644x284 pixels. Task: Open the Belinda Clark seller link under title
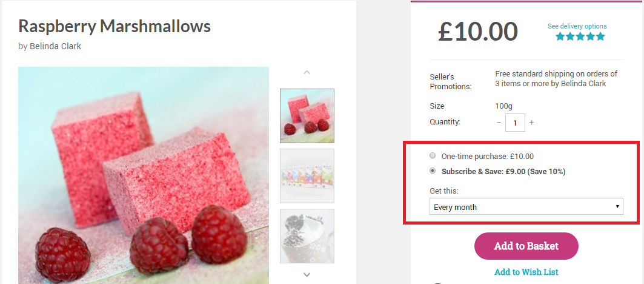(56, 46)
